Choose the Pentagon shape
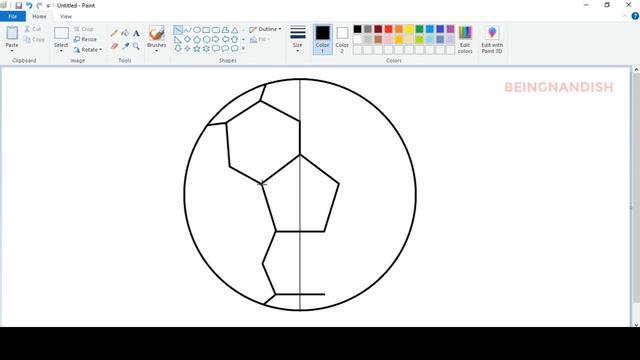 click(197, 40)
